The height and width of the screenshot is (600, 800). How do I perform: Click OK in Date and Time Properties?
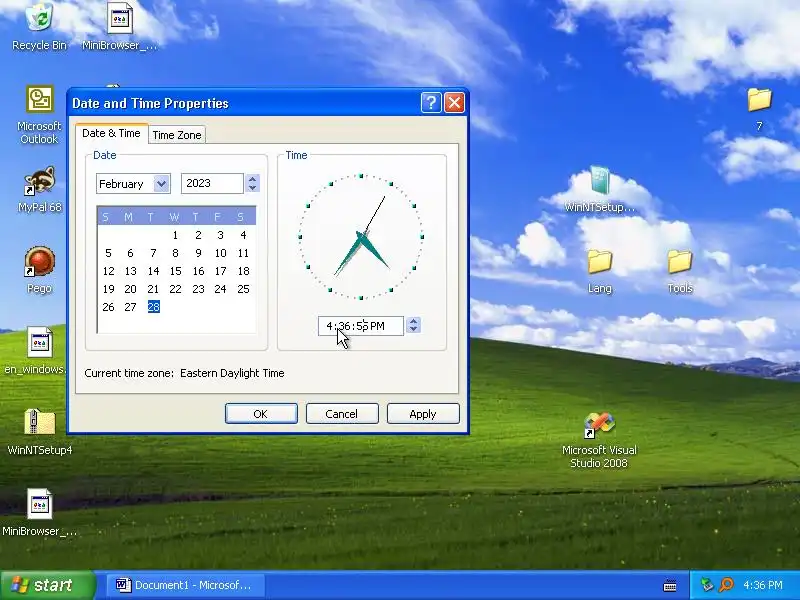click(261, 414)
